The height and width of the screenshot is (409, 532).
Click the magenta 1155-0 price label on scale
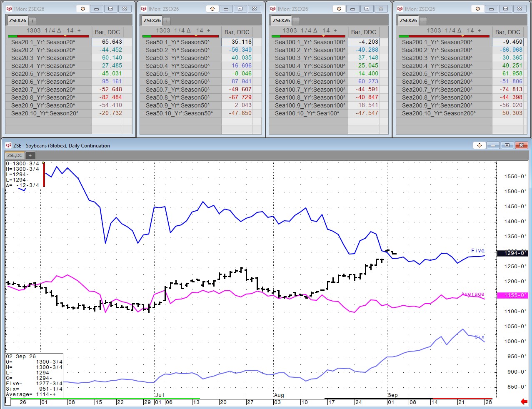point(513,295)
